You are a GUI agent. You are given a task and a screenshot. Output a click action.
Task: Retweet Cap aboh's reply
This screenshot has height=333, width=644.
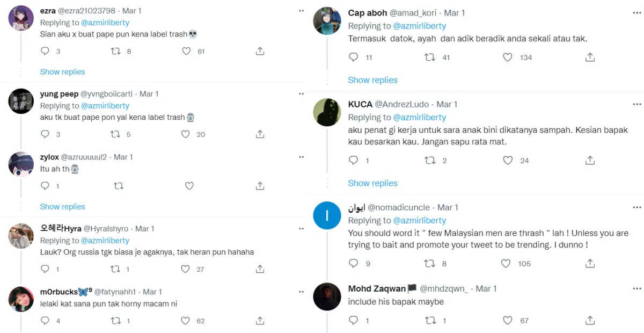click(x=430, y=57)
